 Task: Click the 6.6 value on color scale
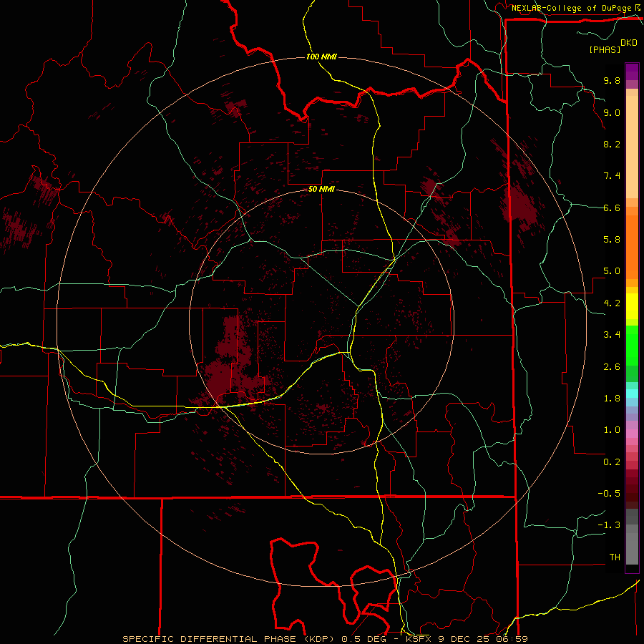[x=612, y=208]
